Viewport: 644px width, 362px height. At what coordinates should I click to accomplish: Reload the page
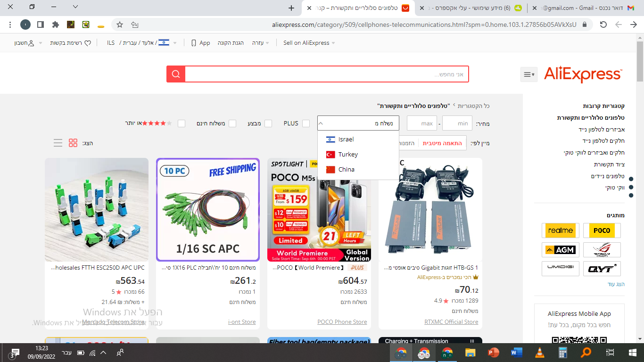point(603,25)
